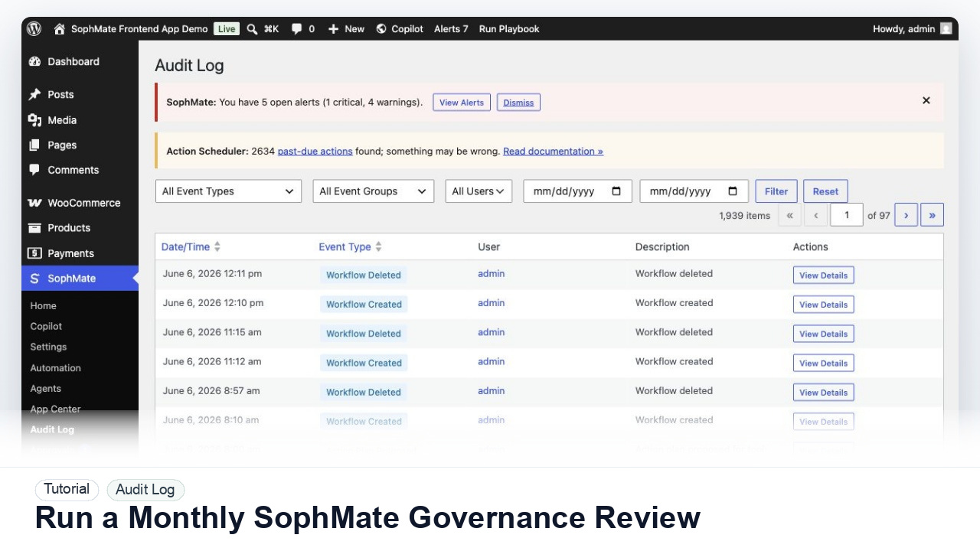Open the Read documentation link
This screenshot has height=551, width=980.
(553, 152)
